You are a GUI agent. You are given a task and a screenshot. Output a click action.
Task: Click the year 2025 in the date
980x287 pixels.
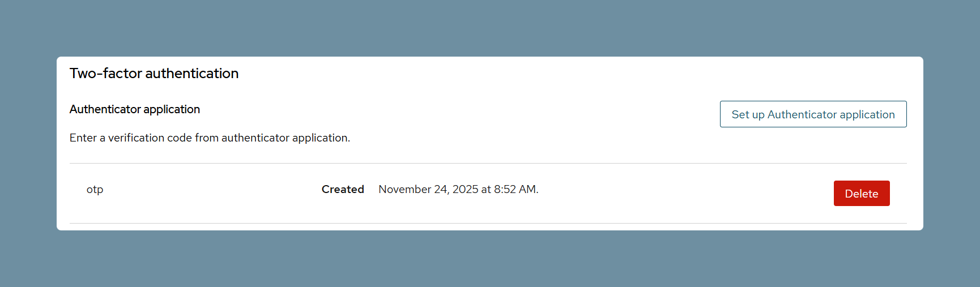466,190
